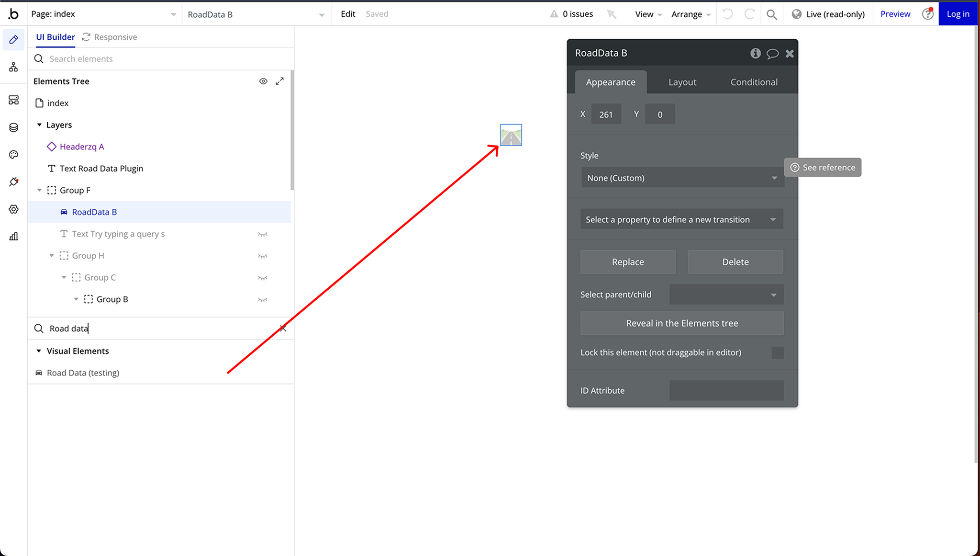980x556 pixels.
Task: Click the Y position input field
Action: pyautogui.click(x=659, y=114)
